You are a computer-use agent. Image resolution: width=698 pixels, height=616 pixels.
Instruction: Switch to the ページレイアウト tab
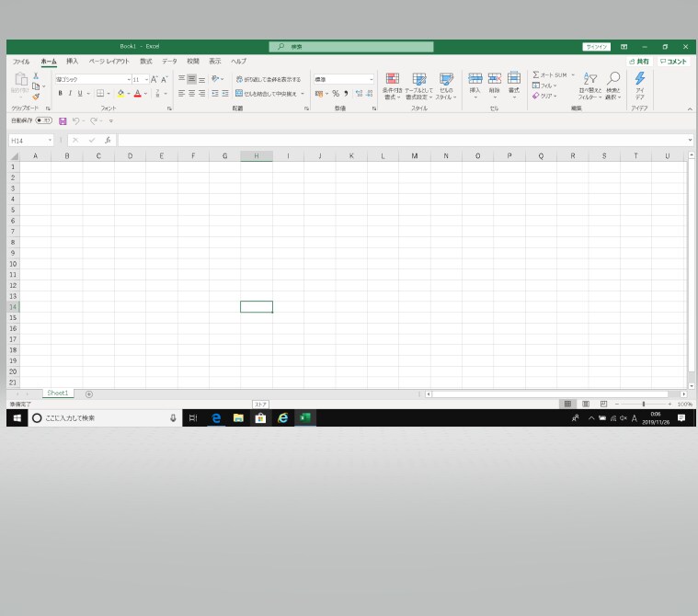coord(109,62)
